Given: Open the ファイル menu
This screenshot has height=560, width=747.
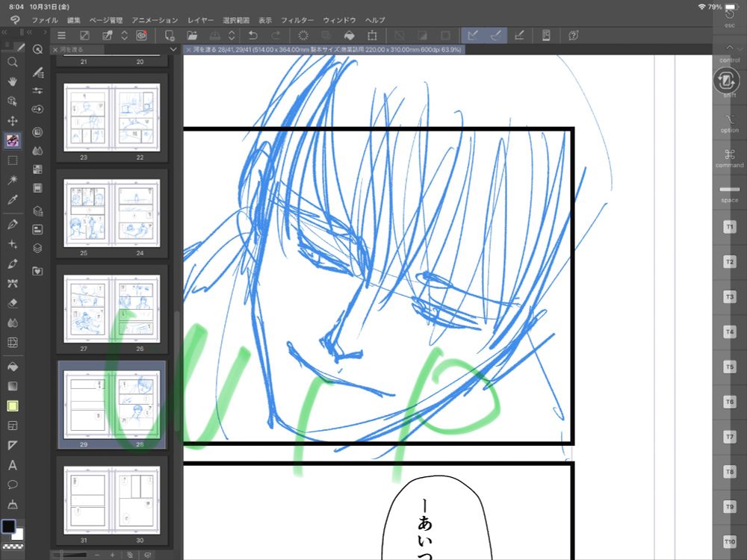Looking at the screenshot, I should pyautogui.click(x=45, y=20).
